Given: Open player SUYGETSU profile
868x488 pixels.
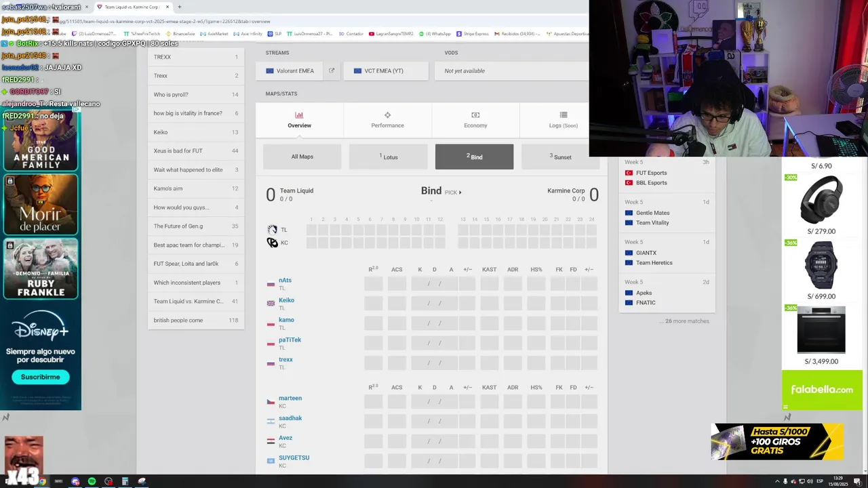Looking at the screenshot, I should (x=294, y=457).
